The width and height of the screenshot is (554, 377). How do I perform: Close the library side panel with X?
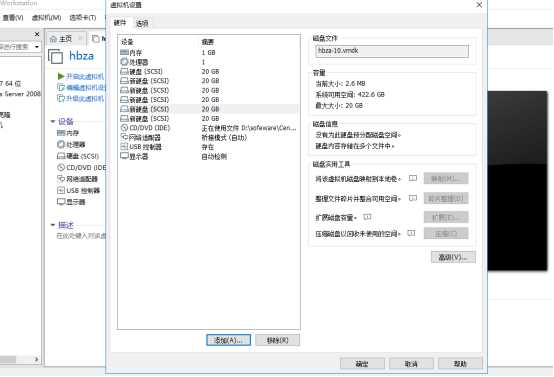(x=37, y=34)
